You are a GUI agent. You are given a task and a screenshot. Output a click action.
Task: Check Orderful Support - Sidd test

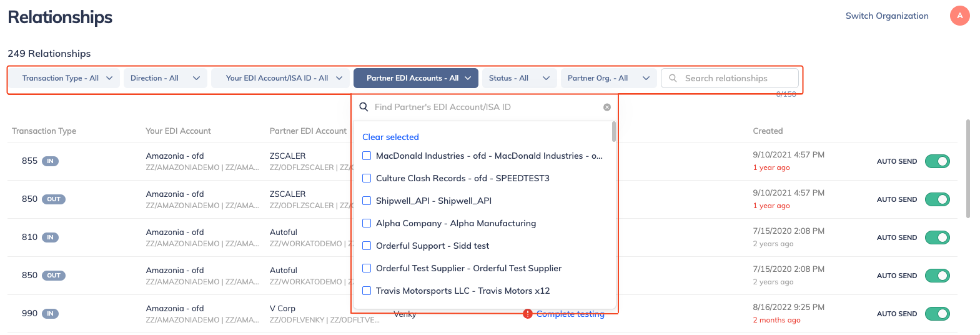coord(367,246)
